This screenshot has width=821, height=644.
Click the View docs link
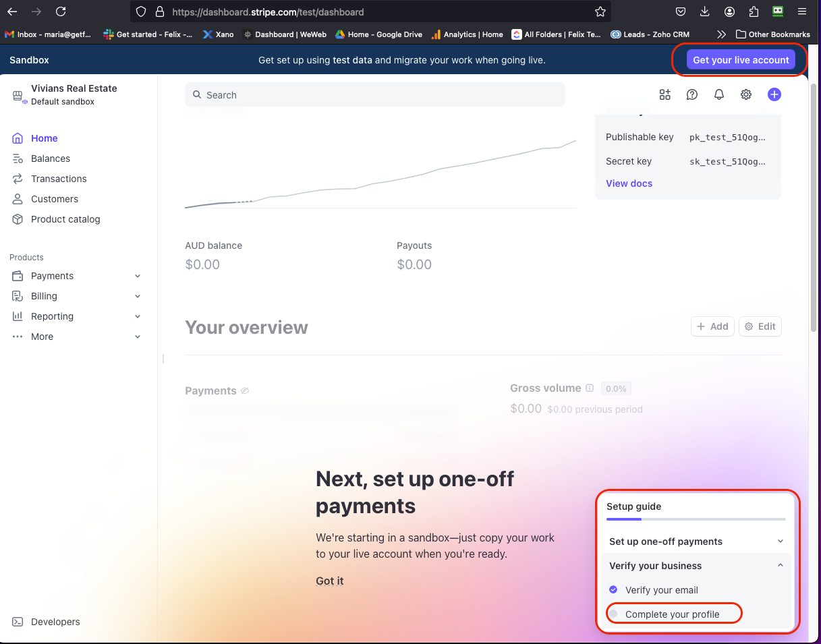629,183
